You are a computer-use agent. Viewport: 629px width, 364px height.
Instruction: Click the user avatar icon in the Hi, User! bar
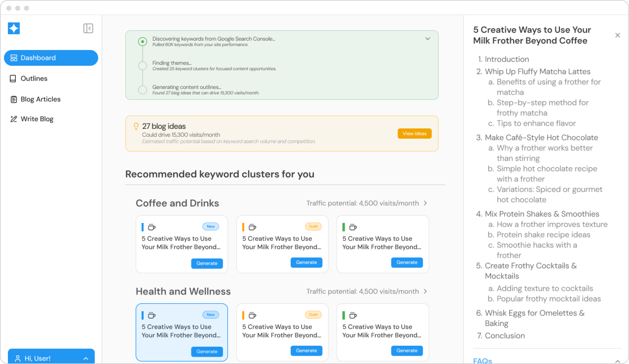pos(18,358)
